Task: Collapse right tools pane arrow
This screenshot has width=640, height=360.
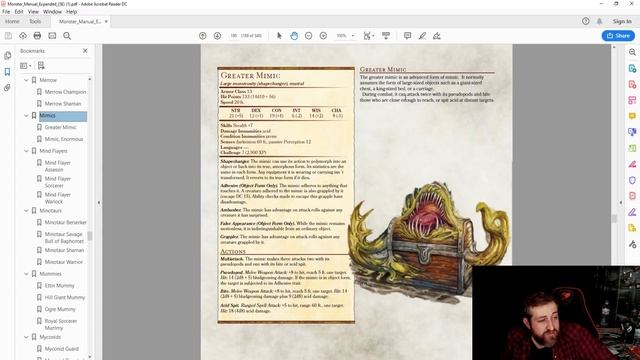Action: click(x=621, y=202)
